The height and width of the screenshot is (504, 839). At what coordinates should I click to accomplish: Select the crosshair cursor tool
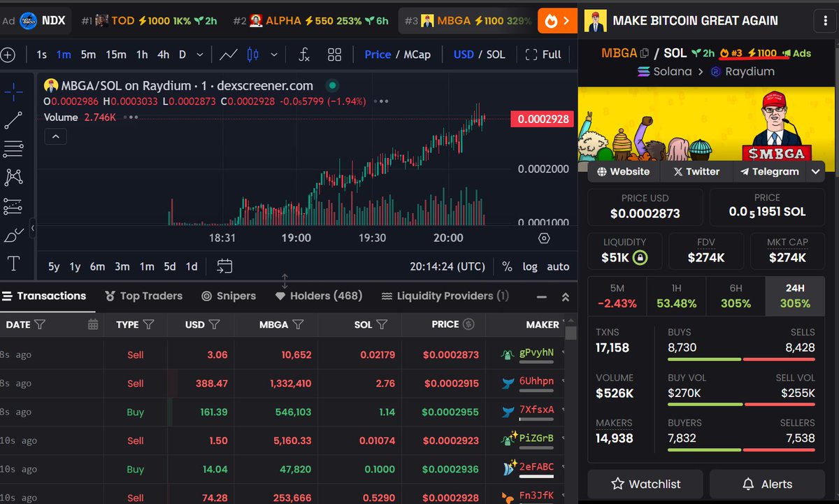pos(14,92)
